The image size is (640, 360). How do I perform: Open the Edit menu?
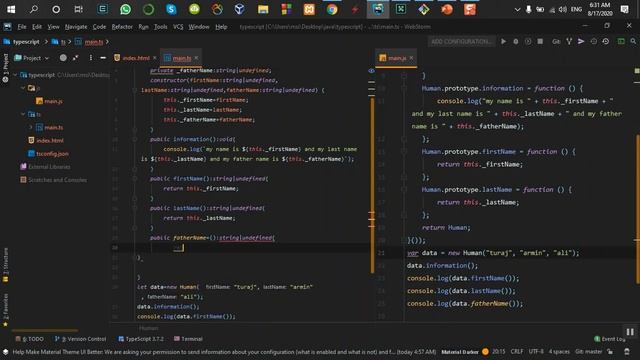37,27
